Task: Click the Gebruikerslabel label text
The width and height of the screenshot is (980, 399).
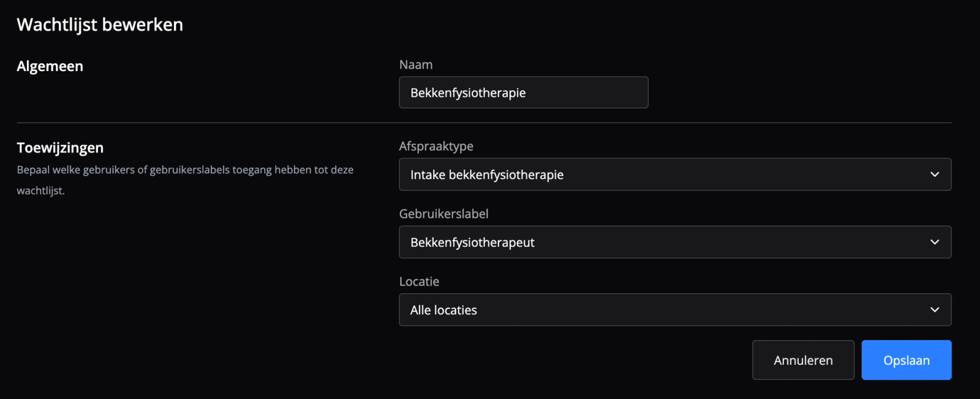Action: pos(444,213)
